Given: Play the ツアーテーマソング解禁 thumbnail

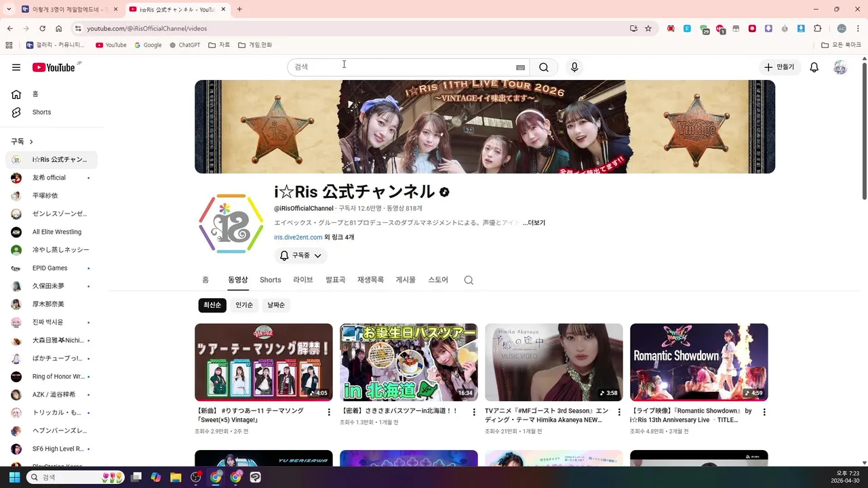Looking at the screenshot, I should pyautogui.click(x=263, y=362).
